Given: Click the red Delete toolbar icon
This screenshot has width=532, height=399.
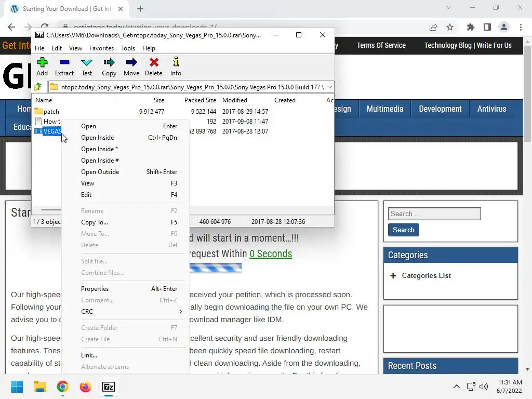Looking at the screenshot, I should (x=154, y=66).
